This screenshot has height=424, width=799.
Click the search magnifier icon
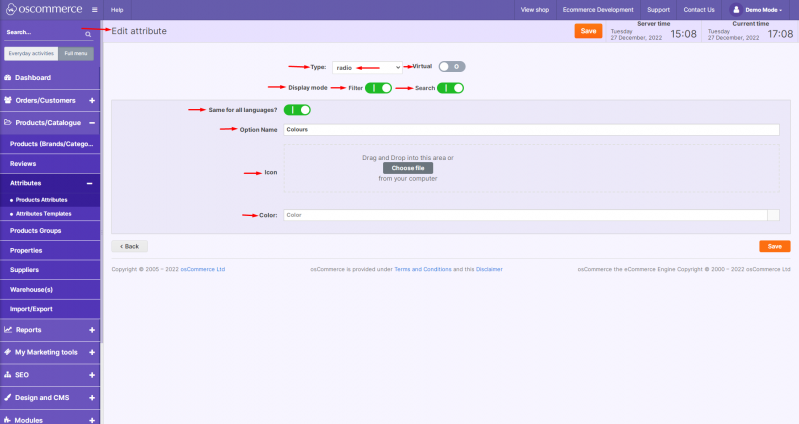point(88,33)
